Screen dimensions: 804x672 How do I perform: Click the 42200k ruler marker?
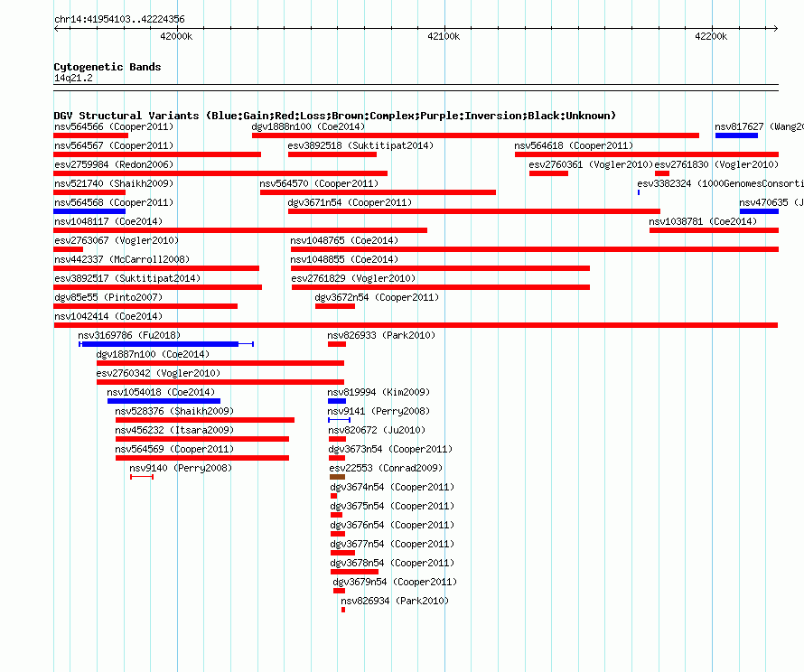[x=711, y=36]
